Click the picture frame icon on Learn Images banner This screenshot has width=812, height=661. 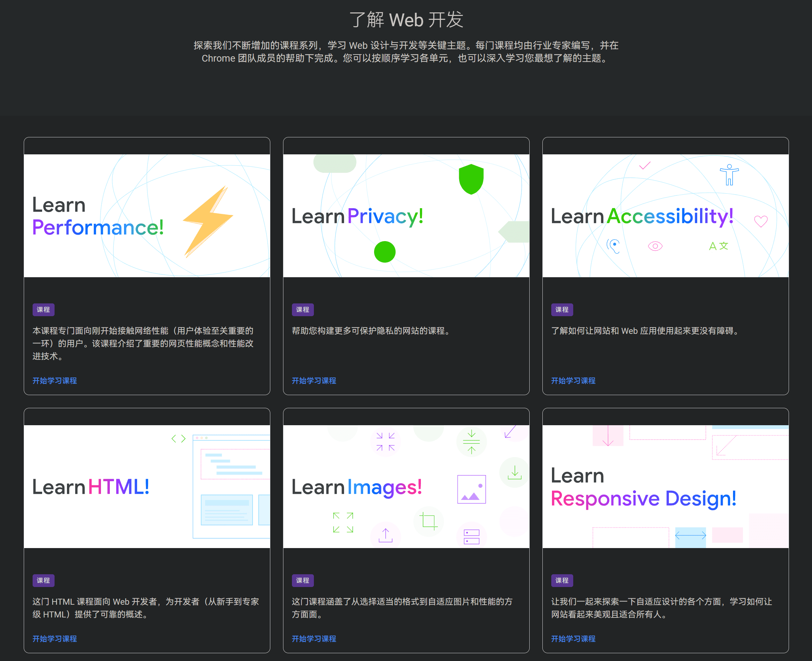[x=471, y=490]
